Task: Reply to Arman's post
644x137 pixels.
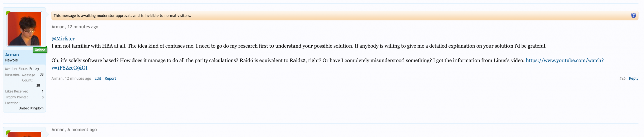Action: point(633,78)
